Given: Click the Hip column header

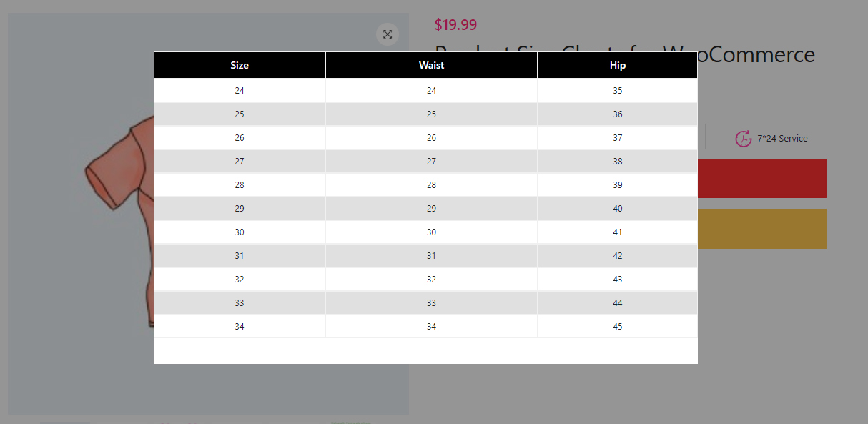Looking at the screenshot, I should [x=618, y=65].
